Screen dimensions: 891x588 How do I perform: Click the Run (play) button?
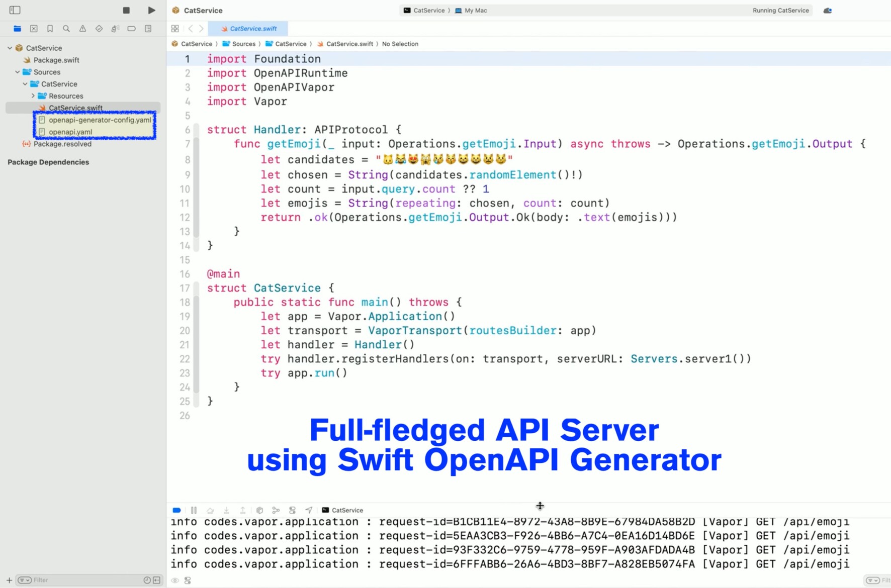point(151,10)
